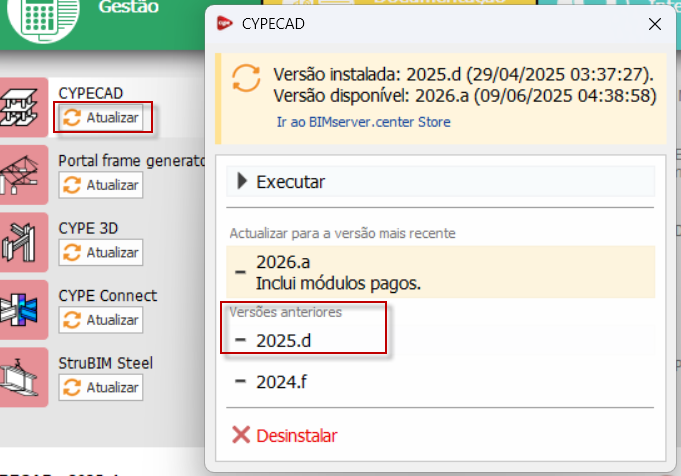Click the Versão instalada 2025.d text
This screenshot has height=476, width=681.
click(x=463, y=75)
